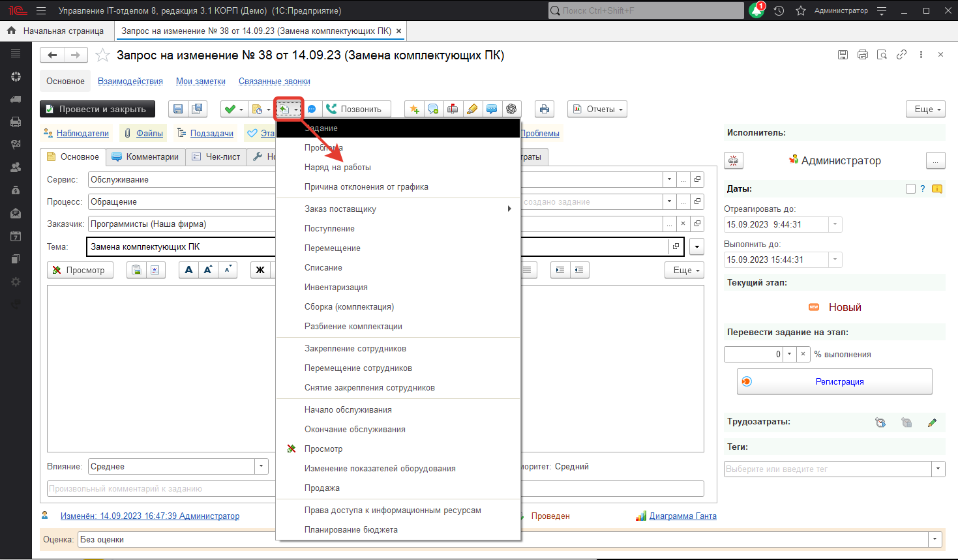The height and width of the screenshot is (560, 958).
Task: Click the floppy disk save icon
Action: click(178, 110)
